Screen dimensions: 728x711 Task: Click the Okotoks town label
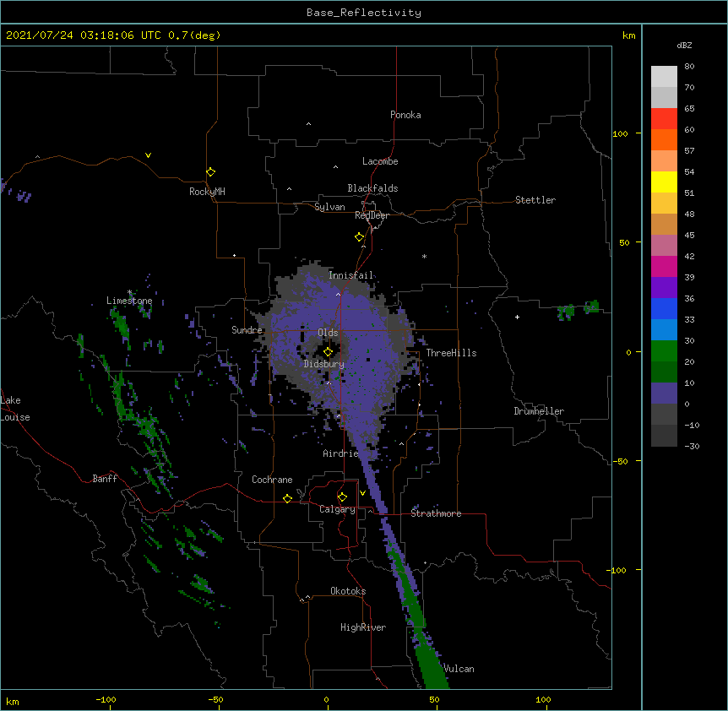[x=348, y=591]
